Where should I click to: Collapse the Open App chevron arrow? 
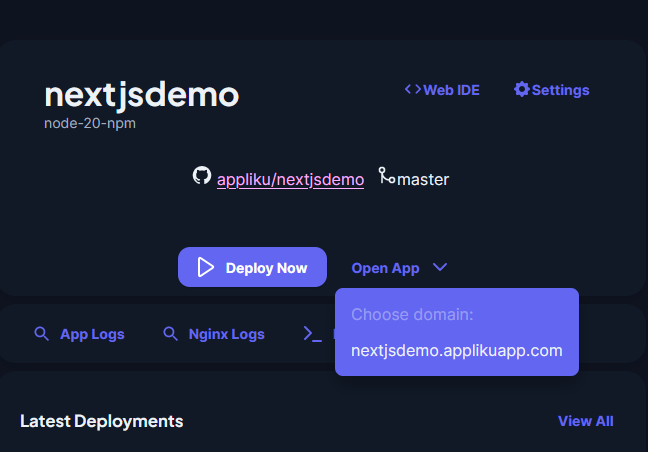[x=441, y=267]
